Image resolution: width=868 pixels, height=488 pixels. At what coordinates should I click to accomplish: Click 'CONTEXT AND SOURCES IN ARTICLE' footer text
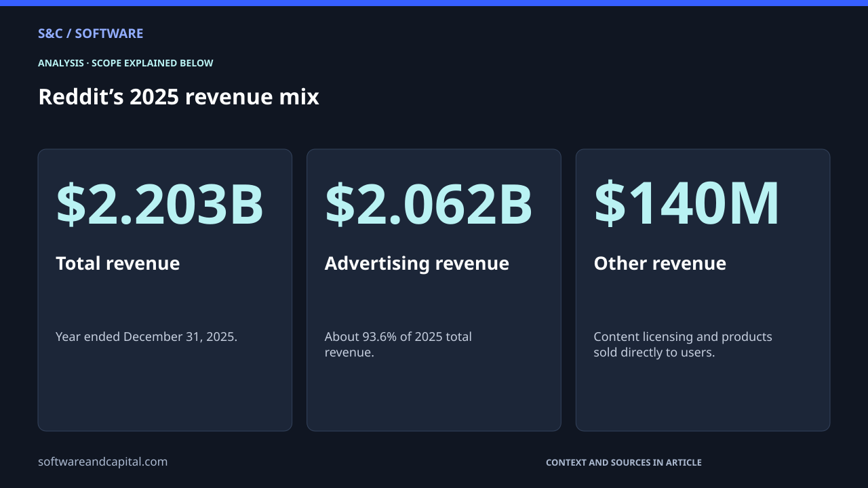click(624, 463)
